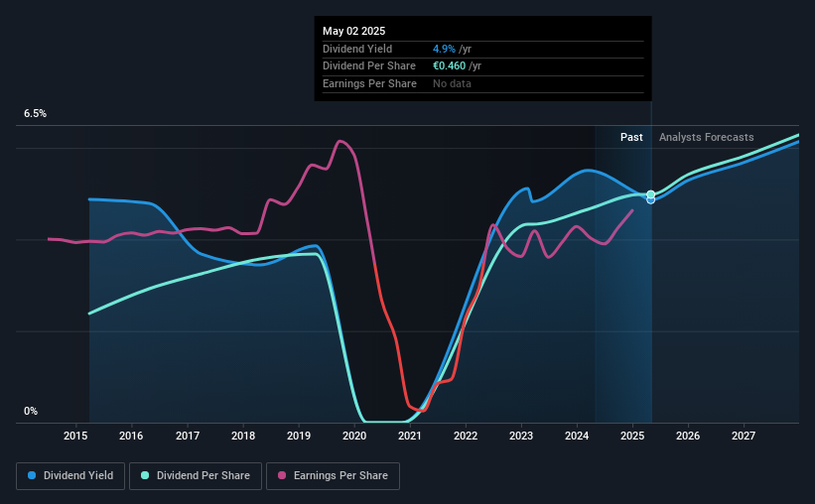Click the 'No data' earnings value in tooltip
This screenshot has height=504, width=815.
(x=453, y=83)
